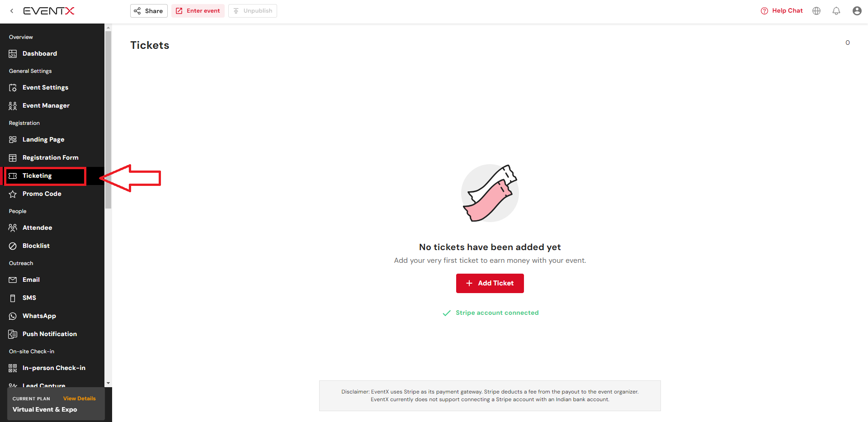Open the notifications bell
Viewport: 868px width, 422px height.
[836, 11]
